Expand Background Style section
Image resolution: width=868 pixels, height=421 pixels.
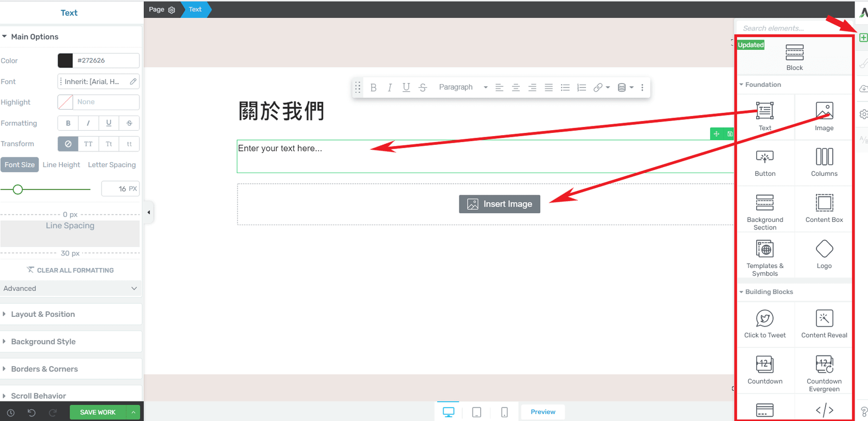[71, 342]
